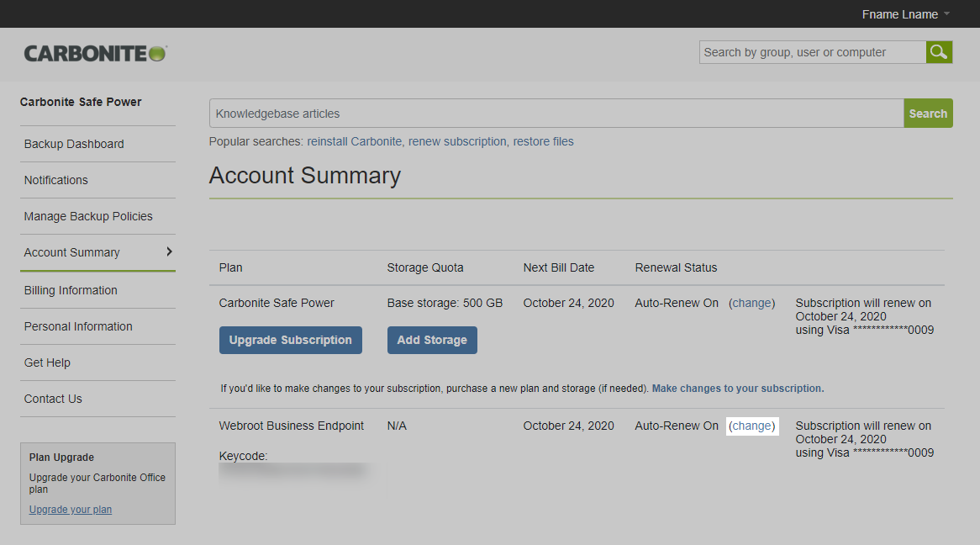Open Personal Information section
Viewport: 980px width, 545px height.
pos(78,326)
